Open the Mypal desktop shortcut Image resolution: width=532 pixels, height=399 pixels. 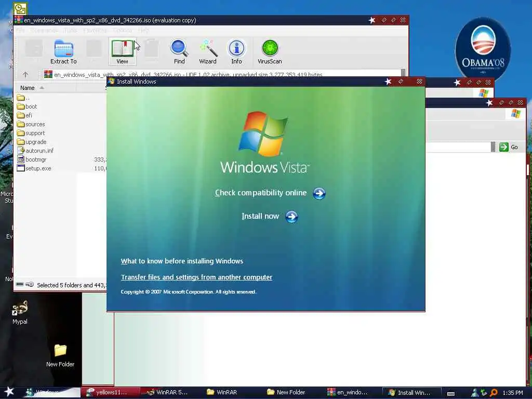pos(20,312)
